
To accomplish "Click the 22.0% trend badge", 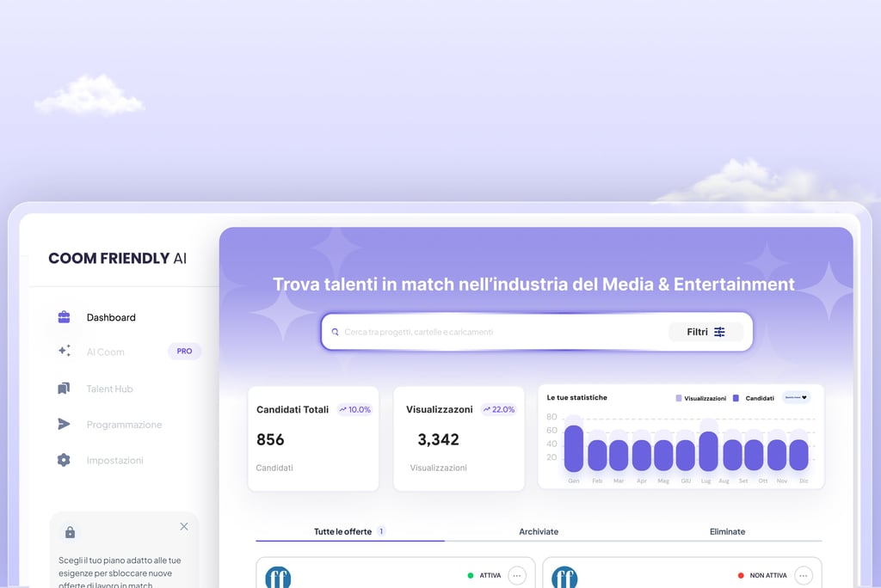I will pos(499,409).
